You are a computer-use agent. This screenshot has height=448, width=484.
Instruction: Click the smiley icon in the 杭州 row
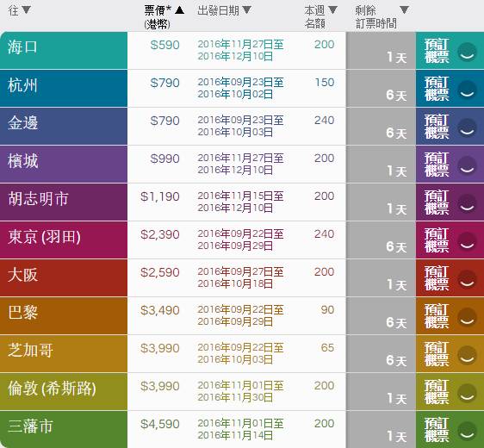point(467,90)
